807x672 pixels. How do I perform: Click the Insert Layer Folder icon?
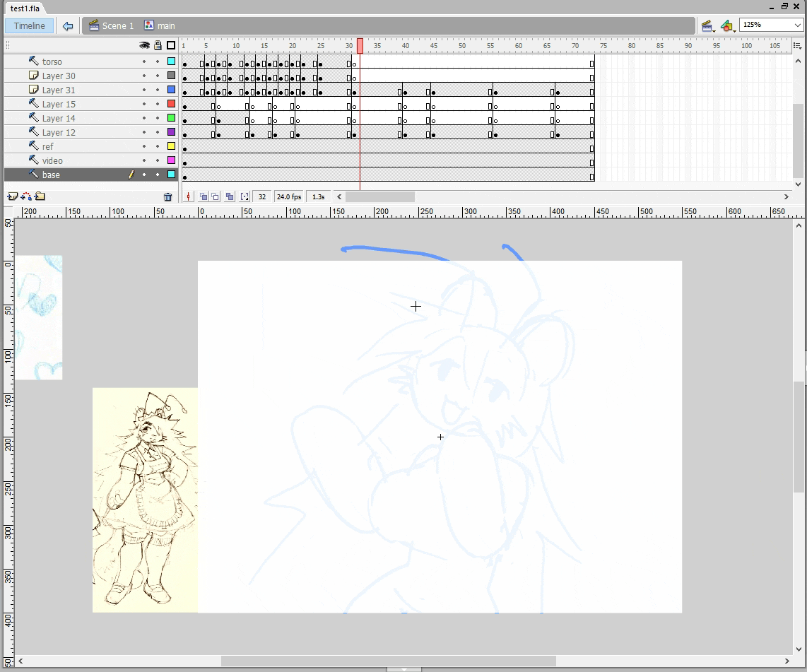click(40, 196)
